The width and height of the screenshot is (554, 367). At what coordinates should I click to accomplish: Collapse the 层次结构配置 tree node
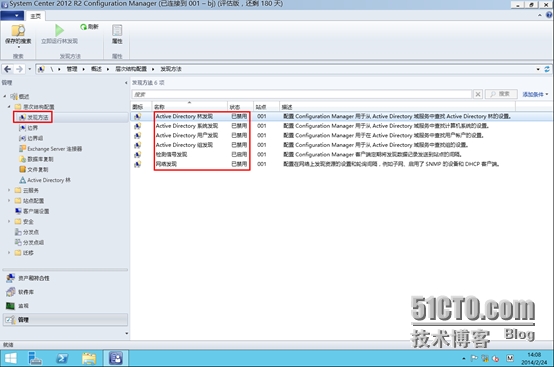(x=9, y=107)
